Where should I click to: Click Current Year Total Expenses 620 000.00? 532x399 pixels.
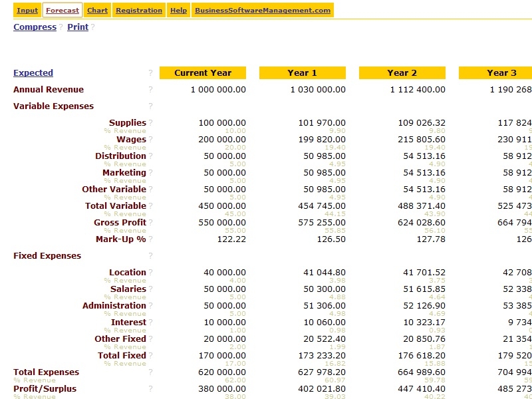[222, 372]
